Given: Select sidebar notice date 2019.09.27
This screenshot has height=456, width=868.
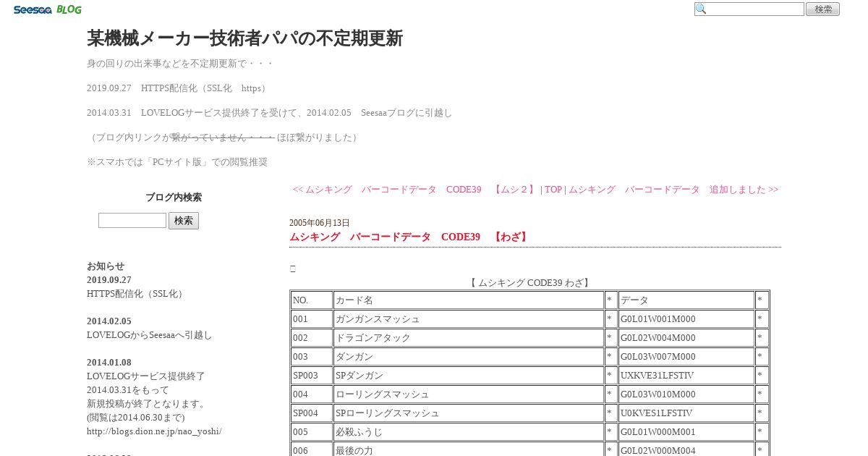Looking at the screenshot, I should tap(109, 280).
